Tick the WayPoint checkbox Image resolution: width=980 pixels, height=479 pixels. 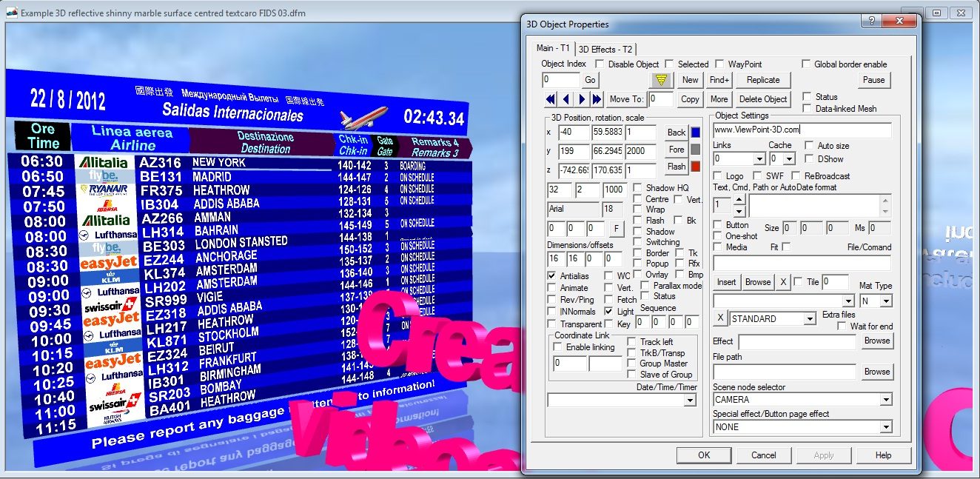(719, 64)
